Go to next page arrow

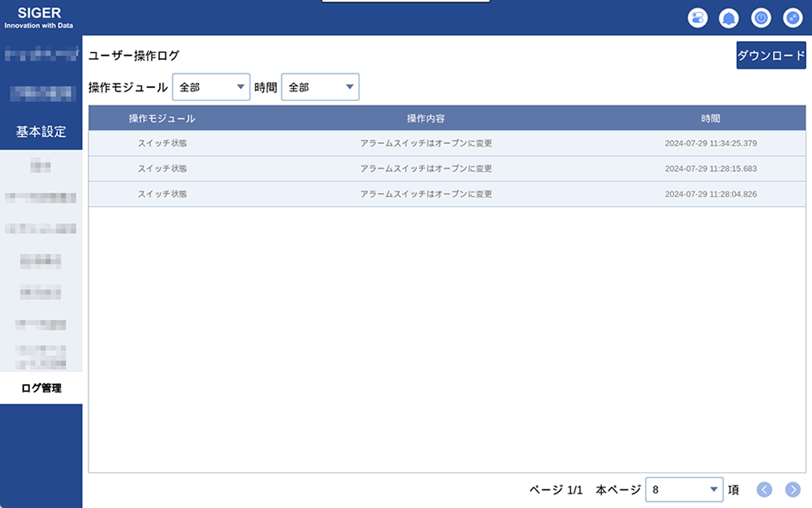[x=792, y=489]
